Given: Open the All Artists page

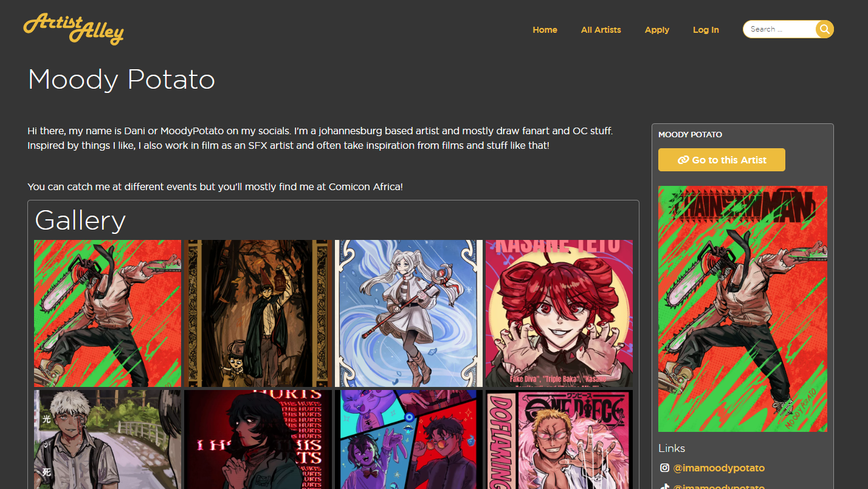Looking at the screenshot, I should coord(601,30).
